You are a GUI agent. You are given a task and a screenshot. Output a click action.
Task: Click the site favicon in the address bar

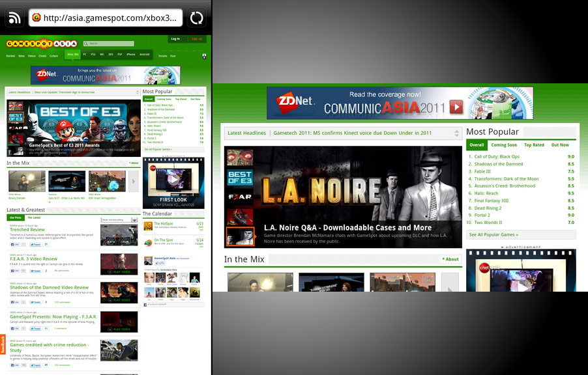pyautogui.click(x=37, y=17)
